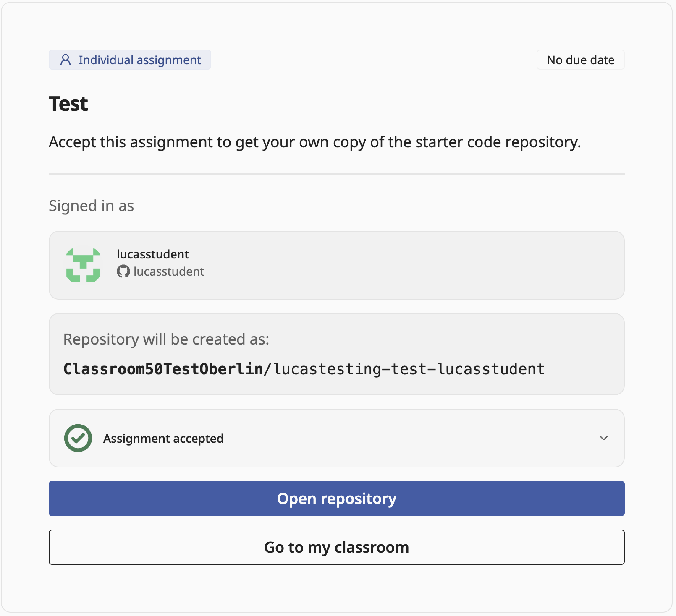Click the No due date badge
The image size is (676, 616).
[x=581, y=60]
